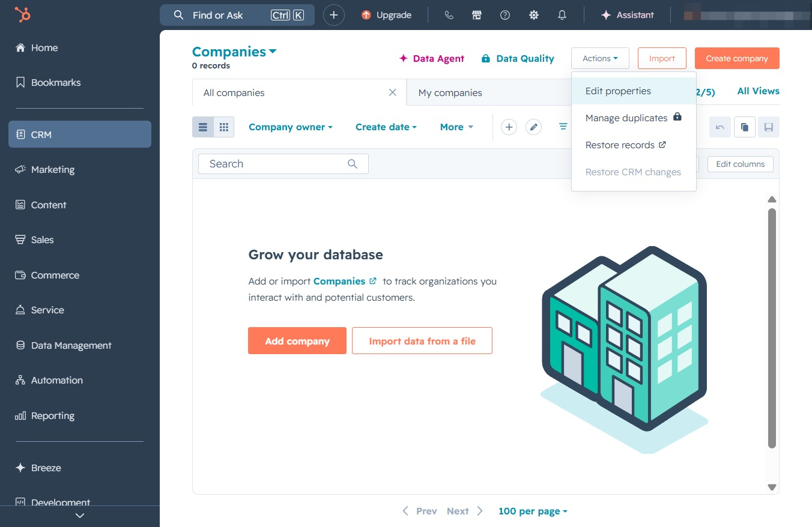Screen dimensions: 812x527
Task: Click the table Search input field
Action: click(x=283, y=164)
